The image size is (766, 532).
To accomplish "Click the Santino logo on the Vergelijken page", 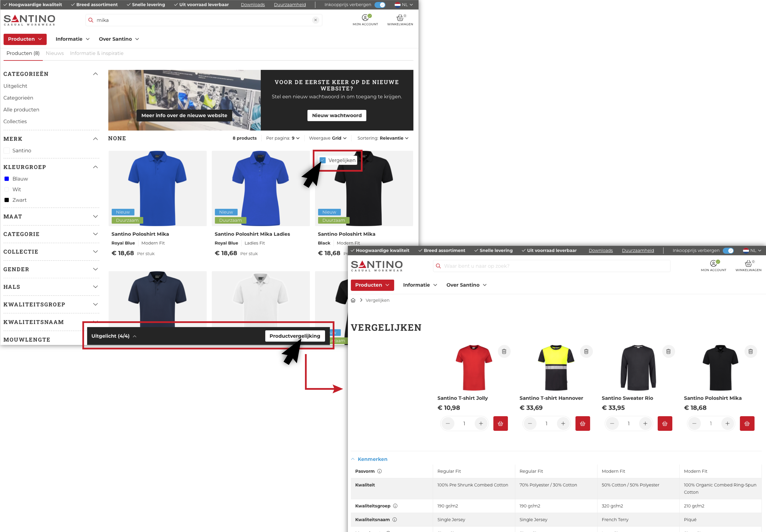I will pyautogui.click(x=377, y=266).
